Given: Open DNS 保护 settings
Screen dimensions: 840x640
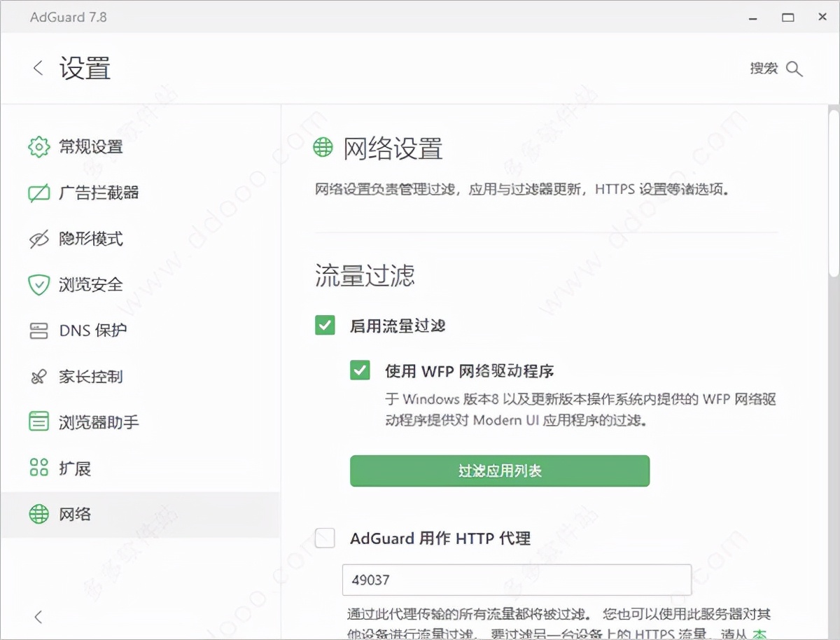Looking at the screenshot, I should point(140,331).
